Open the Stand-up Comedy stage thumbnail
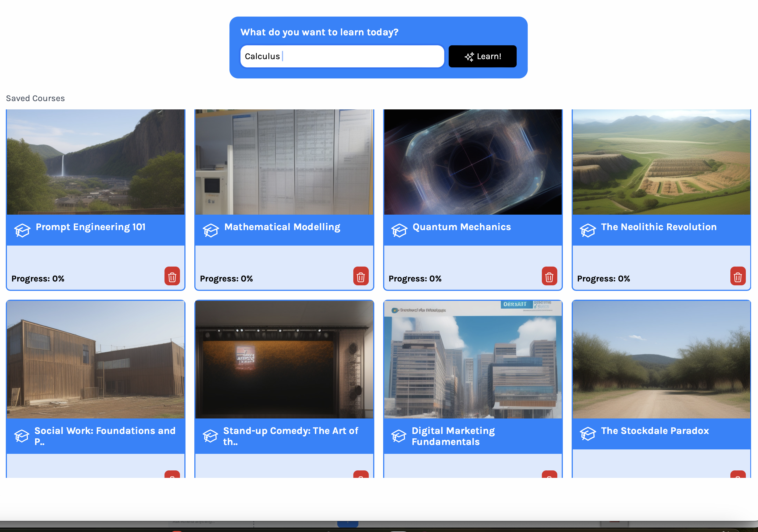The height and width of the screenshot is (532, 758). [x=284, y=360]
